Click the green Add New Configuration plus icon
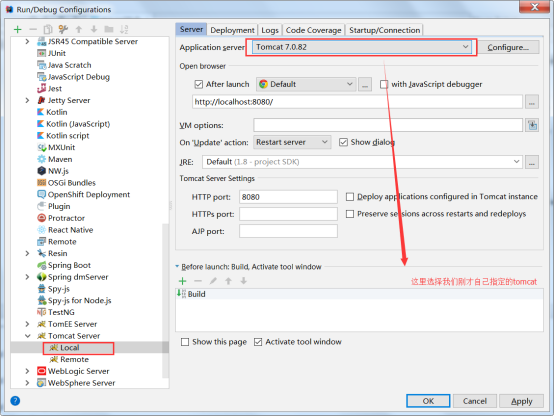 coord(17,29)
